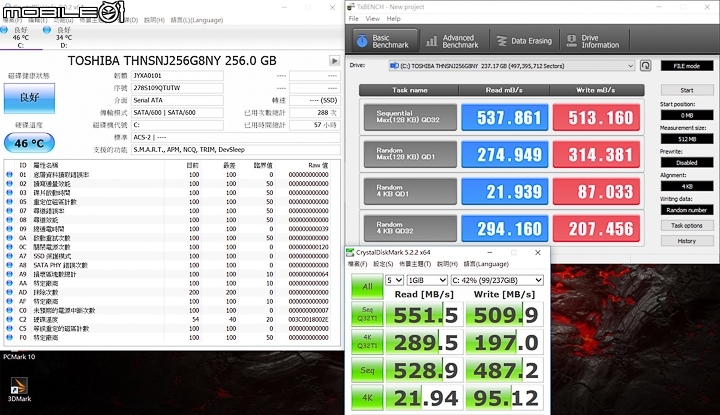
Task: Open TxBENCH View menu
Action: coord(372,19)
